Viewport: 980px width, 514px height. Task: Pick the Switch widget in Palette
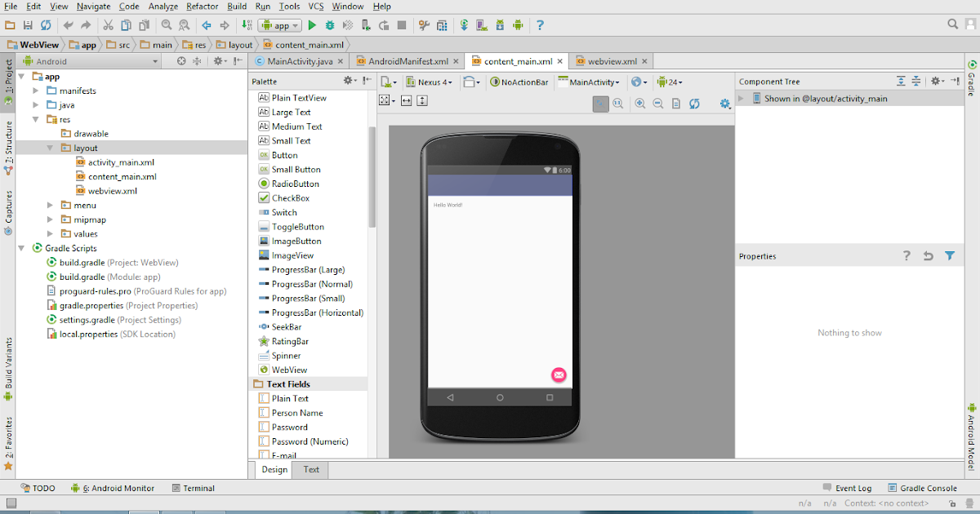click(284, 212)
